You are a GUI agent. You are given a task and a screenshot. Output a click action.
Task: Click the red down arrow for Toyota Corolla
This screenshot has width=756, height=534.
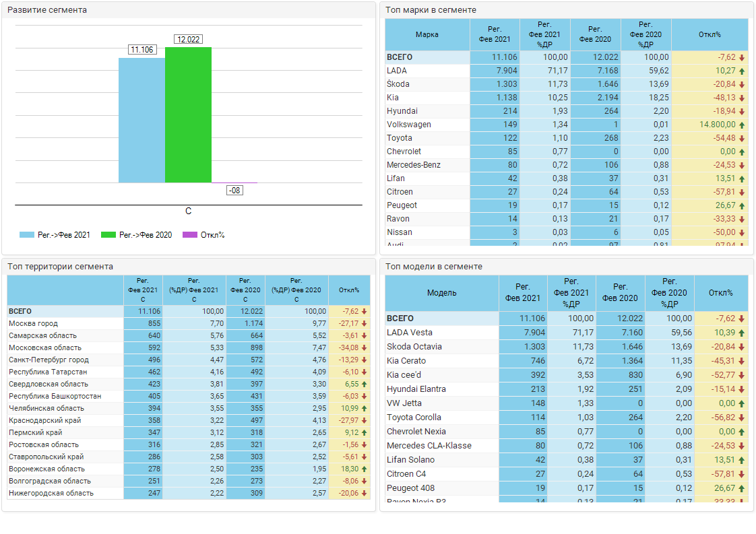[x=742, y=418]
